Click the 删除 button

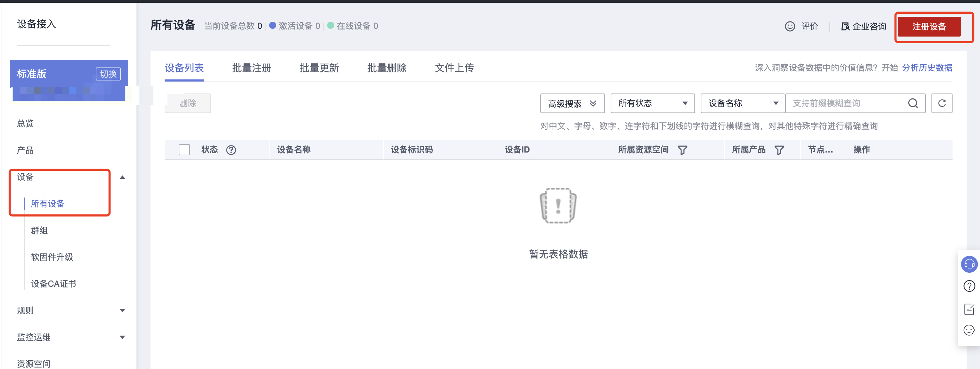point(187,103)
